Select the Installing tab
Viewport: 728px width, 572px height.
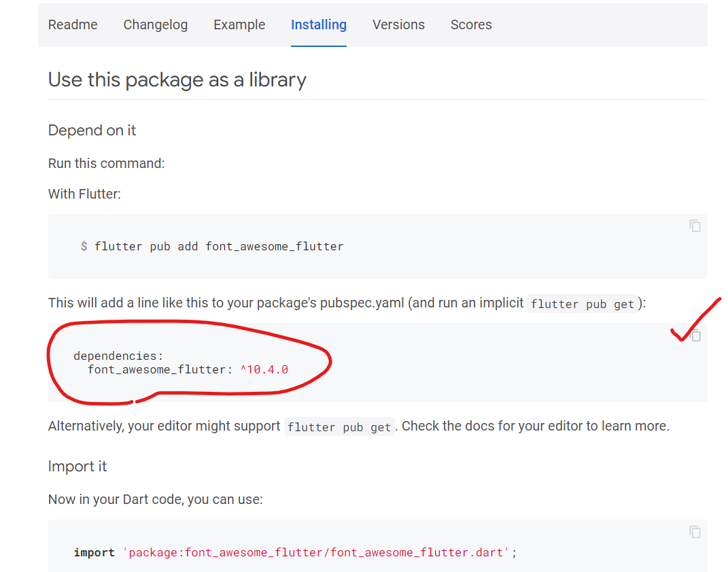pyautogui.click(x=319, y=24)
